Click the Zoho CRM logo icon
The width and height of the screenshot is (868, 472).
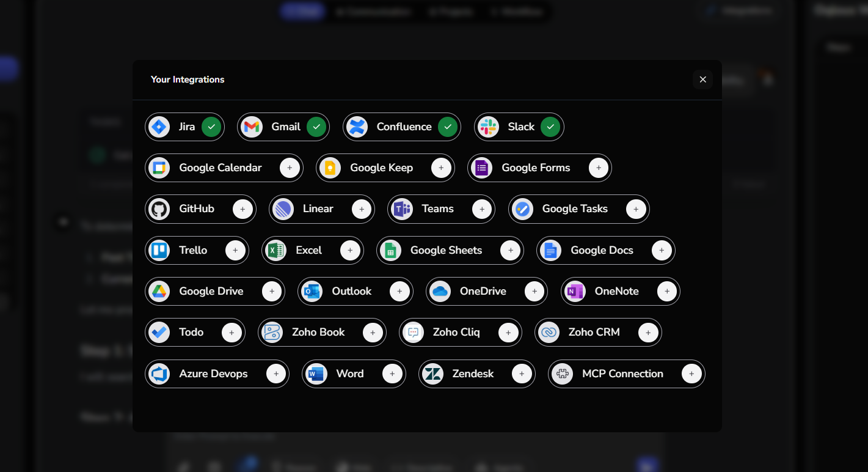[549, 333]
